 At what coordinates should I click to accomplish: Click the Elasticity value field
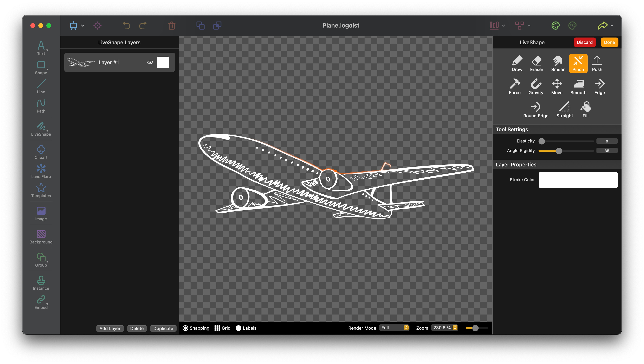(x=607, y=141)
